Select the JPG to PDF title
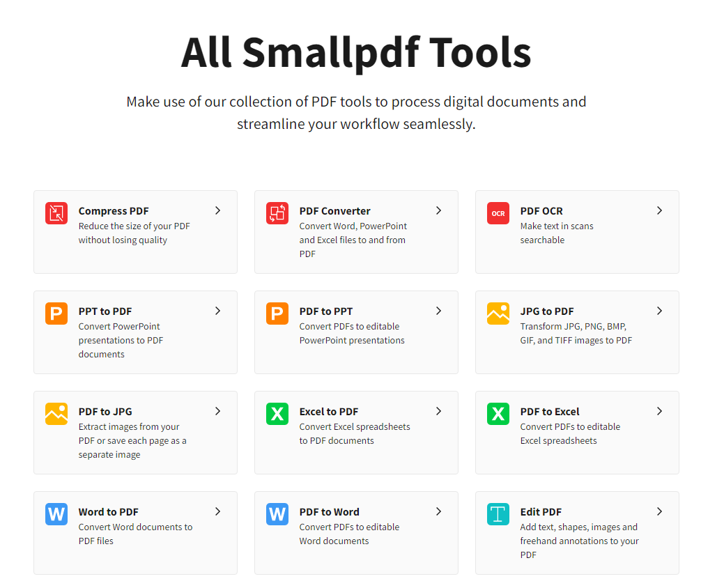 547,311
